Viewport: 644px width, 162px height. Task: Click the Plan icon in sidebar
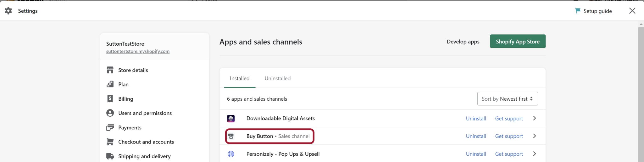(110, 84)
